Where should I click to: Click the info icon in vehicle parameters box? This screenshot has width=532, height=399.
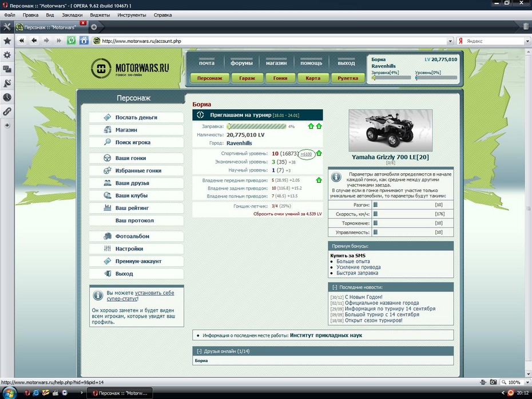(x=336, y=177)
